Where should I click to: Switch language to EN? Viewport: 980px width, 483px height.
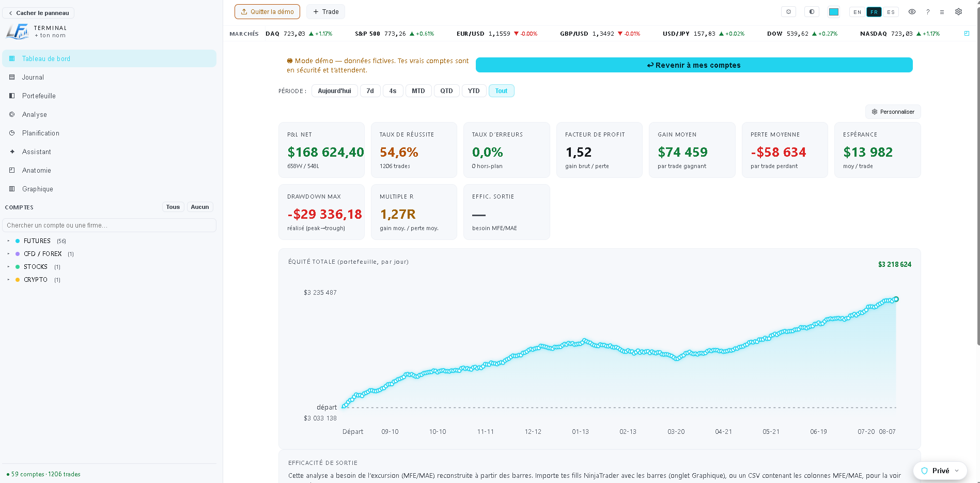[858, 12]
